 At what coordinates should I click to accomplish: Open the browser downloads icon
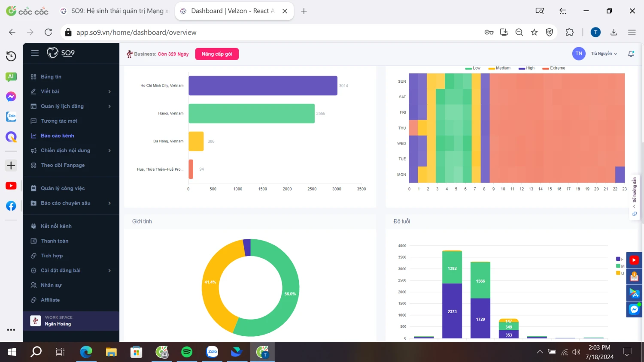(614, 32)
